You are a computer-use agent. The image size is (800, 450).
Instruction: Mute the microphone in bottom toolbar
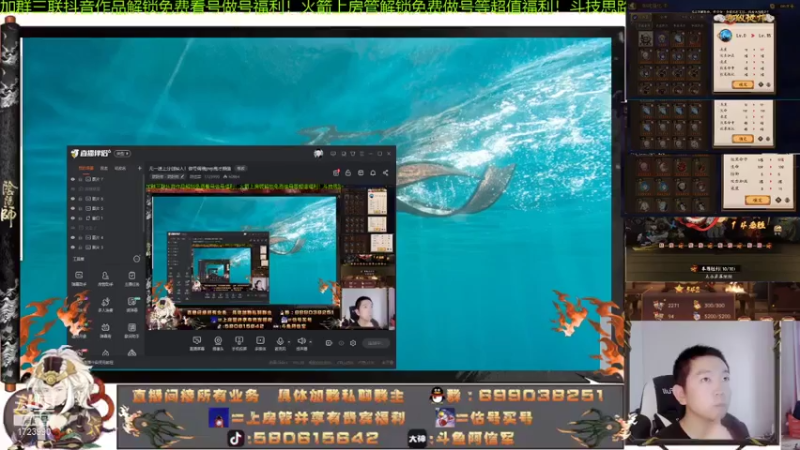click(x=280, y=341)
